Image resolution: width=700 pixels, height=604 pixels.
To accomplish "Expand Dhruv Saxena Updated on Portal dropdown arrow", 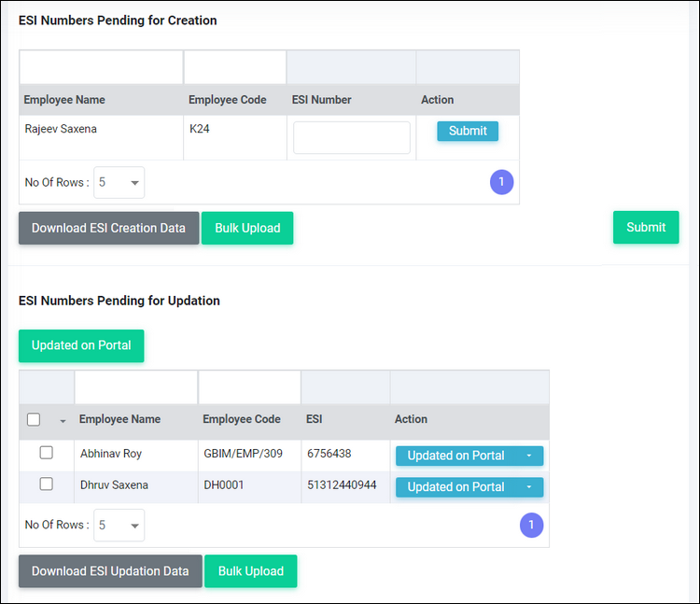I will pos(529,487).
